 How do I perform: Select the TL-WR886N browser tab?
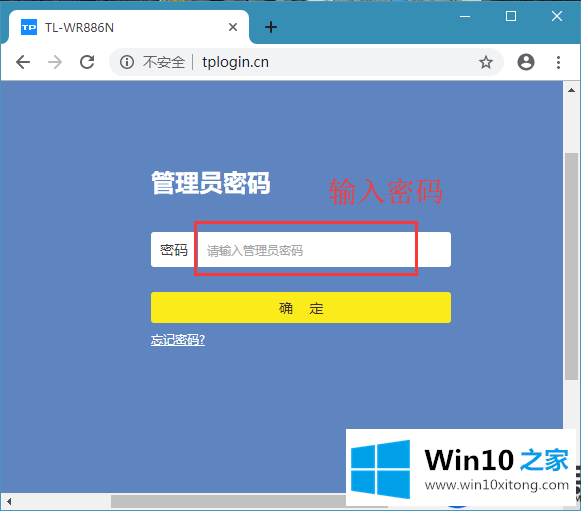[129, 27]
